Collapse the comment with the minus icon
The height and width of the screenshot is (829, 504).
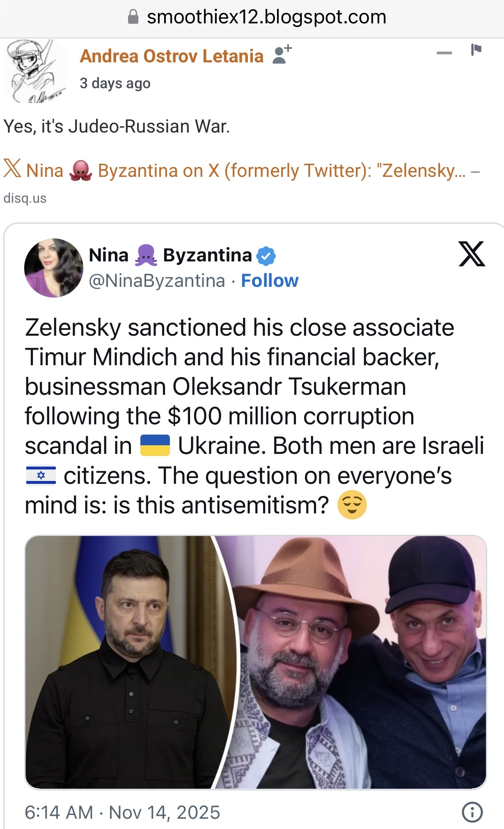click(444, 53)
